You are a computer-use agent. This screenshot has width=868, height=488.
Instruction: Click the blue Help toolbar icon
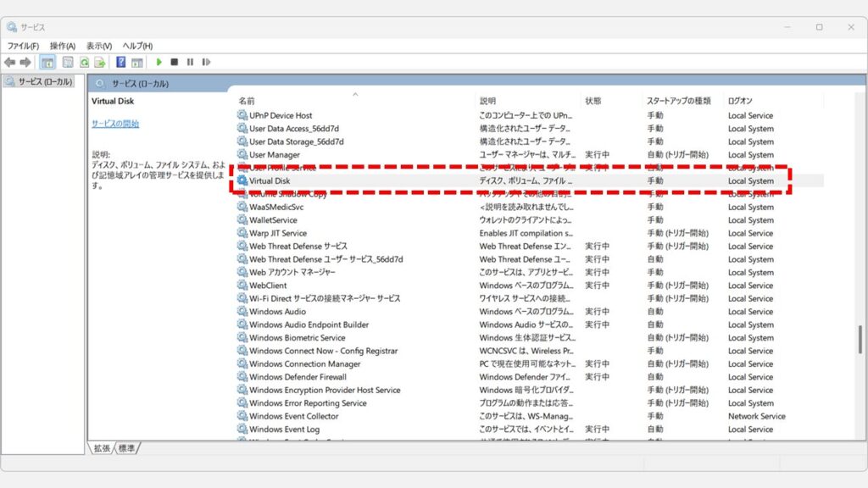click(x=121, y=62)
